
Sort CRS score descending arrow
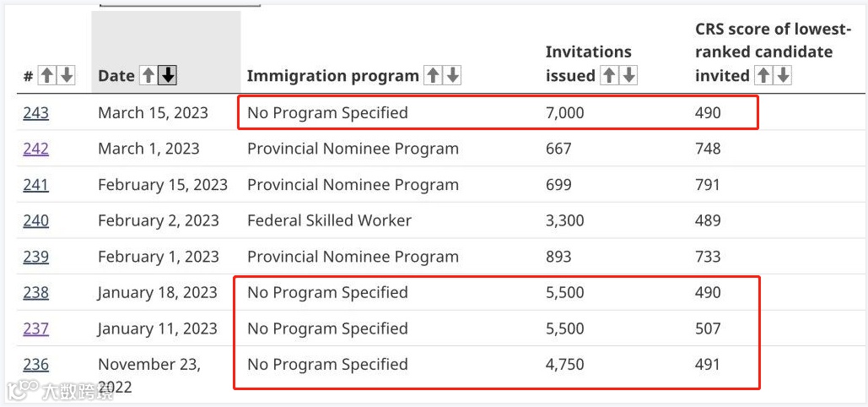pyautogui.click(x=784, y=75)
